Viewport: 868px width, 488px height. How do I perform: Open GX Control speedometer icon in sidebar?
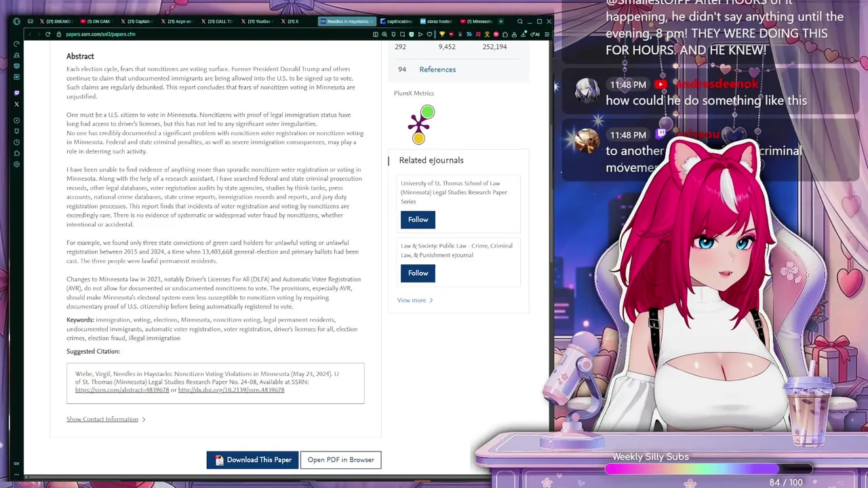(x=16, y=44)
